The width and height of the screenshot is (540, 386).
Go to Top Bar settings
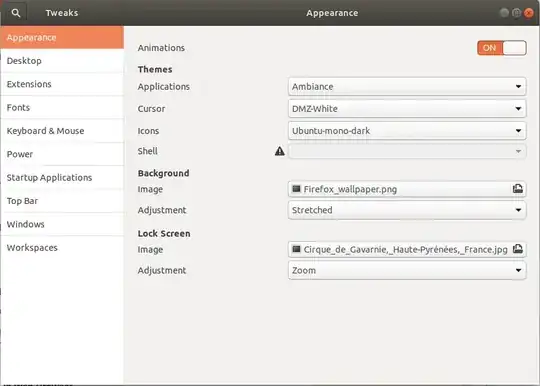pos(62,201)
